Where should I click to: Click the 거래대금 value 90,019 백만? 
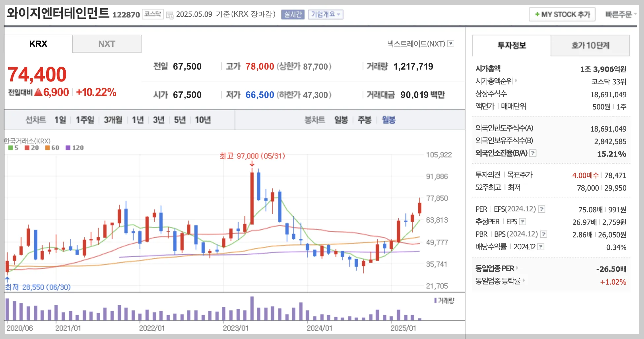pyautogui.click(x=423, y=95)
